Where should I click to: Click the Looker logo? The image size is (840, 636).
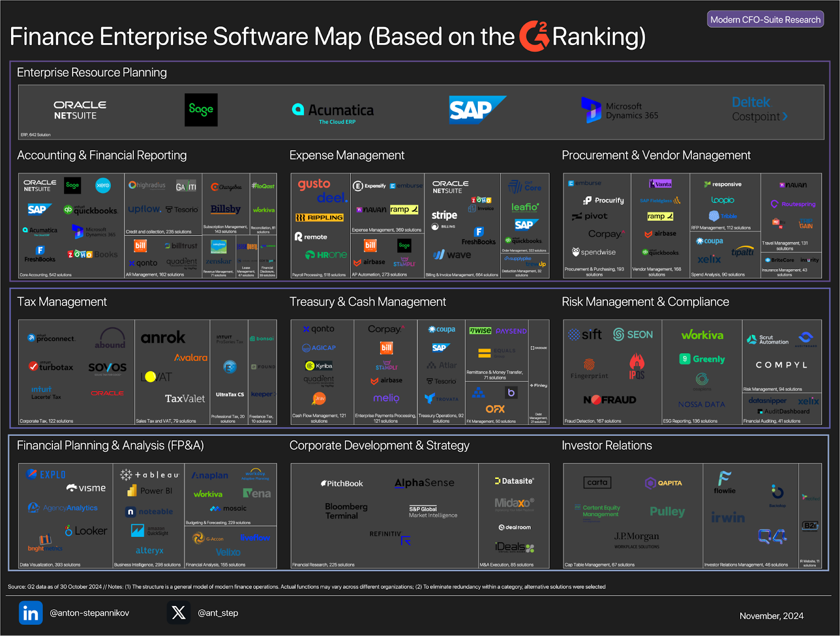[x=86, y=531]
